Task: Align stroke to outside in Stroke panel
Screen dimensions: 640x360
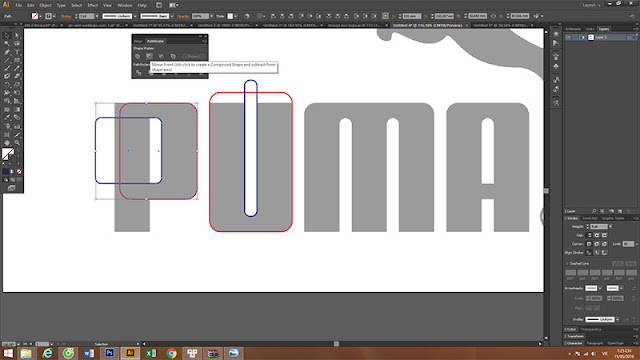Action: pyautogui.click(x=604, y=253)
